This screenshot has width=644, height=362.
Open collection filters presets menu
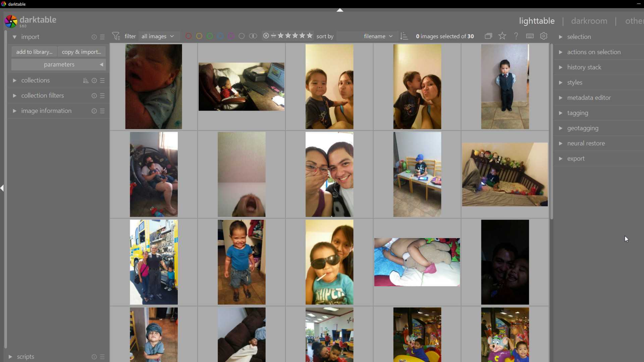point(102,96)
